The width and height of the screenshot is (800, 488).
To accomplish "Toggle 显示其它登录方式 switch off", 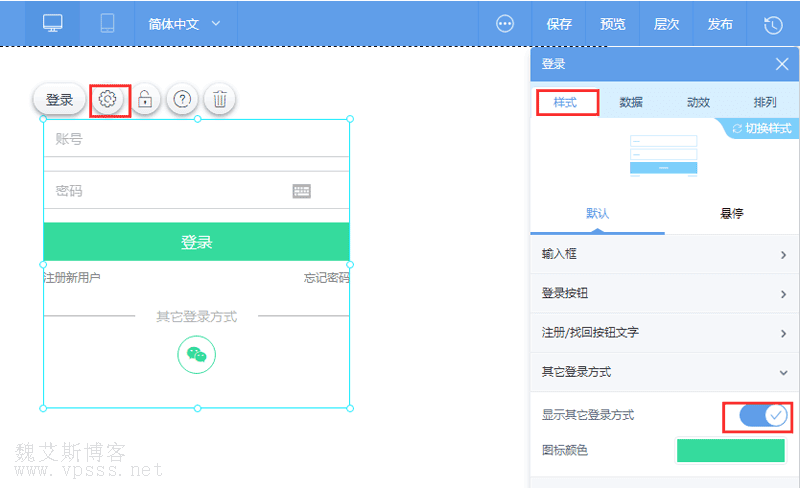I will pyautogui.click(x=763, y=415).
